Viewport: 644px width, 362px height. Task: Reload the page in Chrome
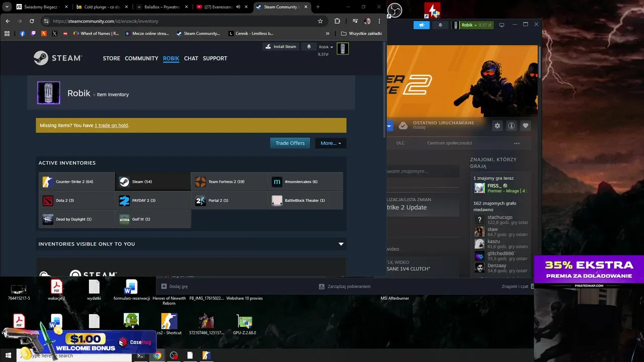[x=32, y=21]
